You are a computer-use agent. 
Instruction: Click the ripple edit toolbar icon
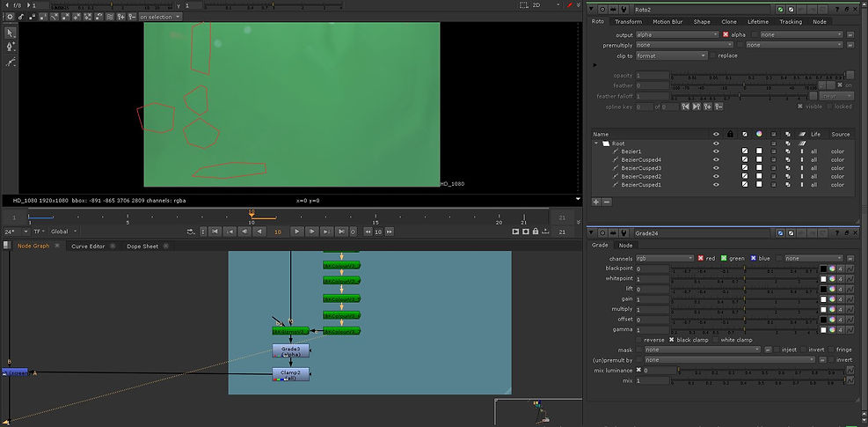[x=110, y=17]
